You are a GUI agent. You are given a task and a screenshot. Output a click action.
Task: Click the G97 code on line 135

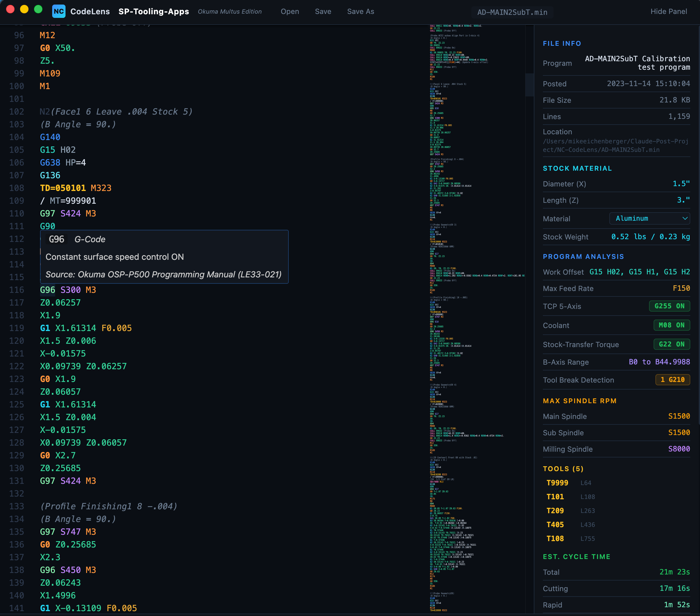tap(48, 532)
